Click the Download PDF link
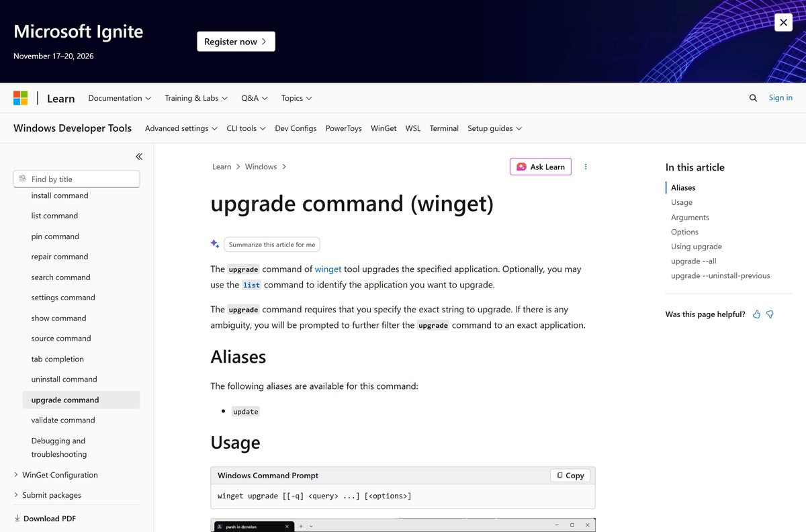806x532 pixels. [45, 519]
